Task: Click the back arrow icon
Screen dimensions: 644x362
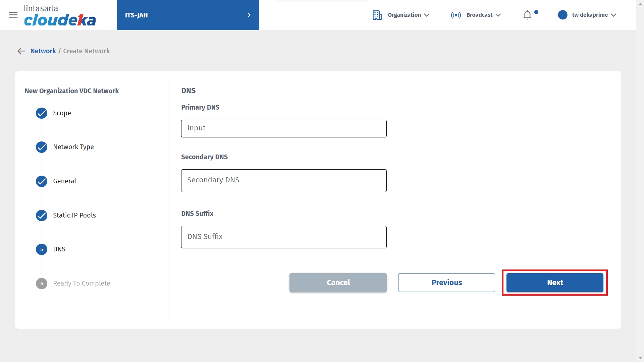Action: pos(21,51)
